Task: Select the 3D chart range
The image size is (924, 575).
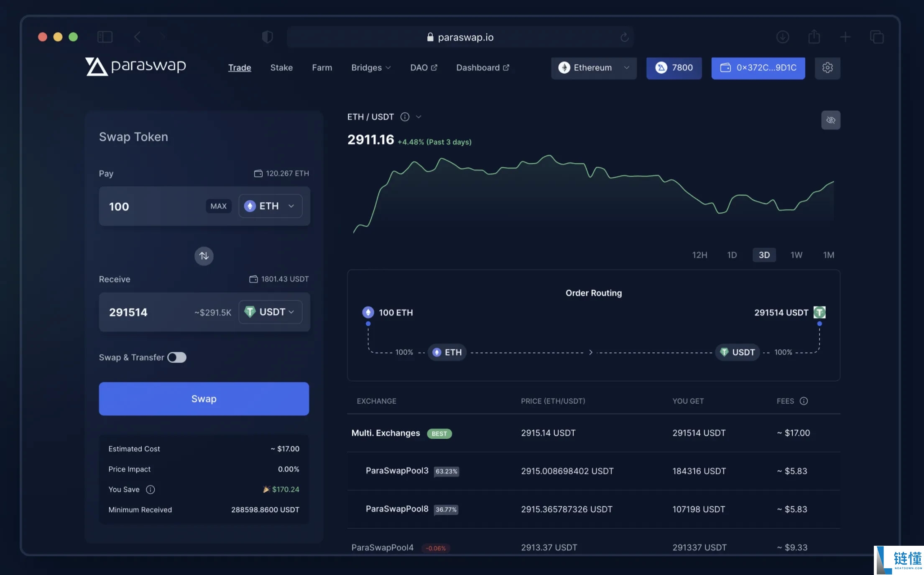Action: click(764, 255)
